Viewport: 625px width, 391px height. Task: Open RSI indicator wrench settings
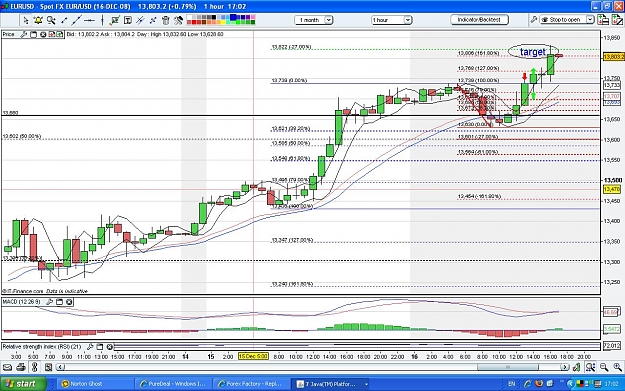[90, 347]
